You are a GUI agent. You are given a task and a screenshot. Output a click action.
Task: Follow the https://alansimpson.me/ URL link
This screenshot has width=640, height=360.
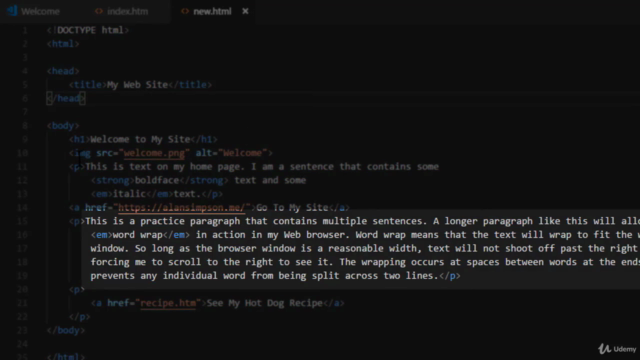coord(182,208)
